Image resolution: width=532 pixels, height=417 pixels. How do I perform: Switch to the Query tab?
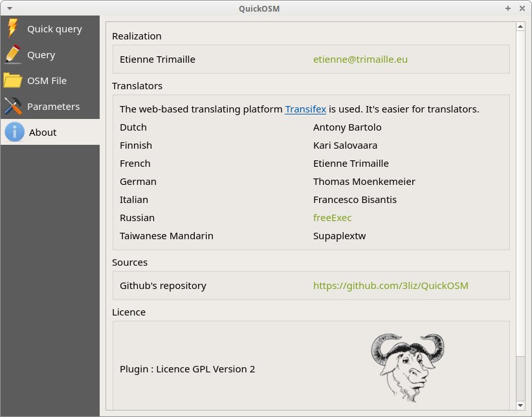click(50, 54)
